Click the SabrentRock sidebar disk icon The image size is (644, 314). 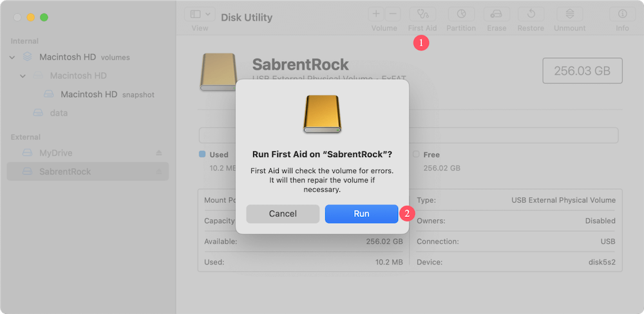27,172
